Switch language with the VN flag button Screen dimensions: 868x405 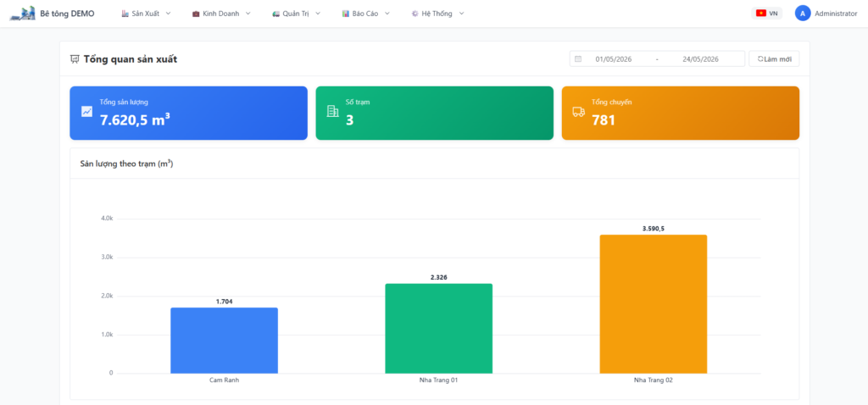(x=766, y=14)
